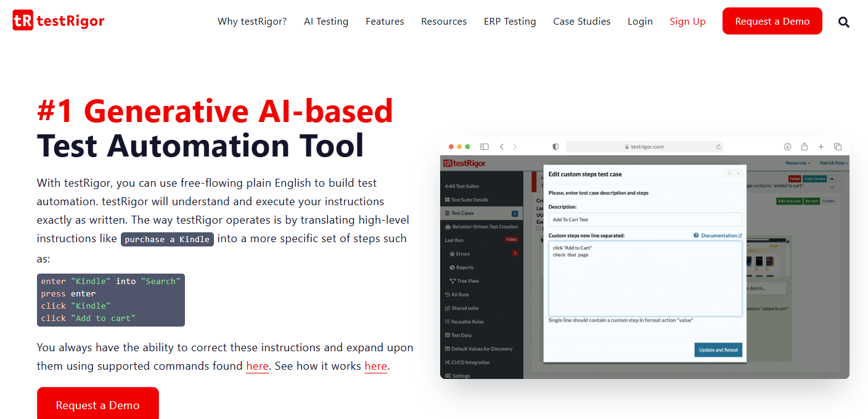
Task: Open the Patrick Ross user dropdown
Action: click(x=833, y=163)
